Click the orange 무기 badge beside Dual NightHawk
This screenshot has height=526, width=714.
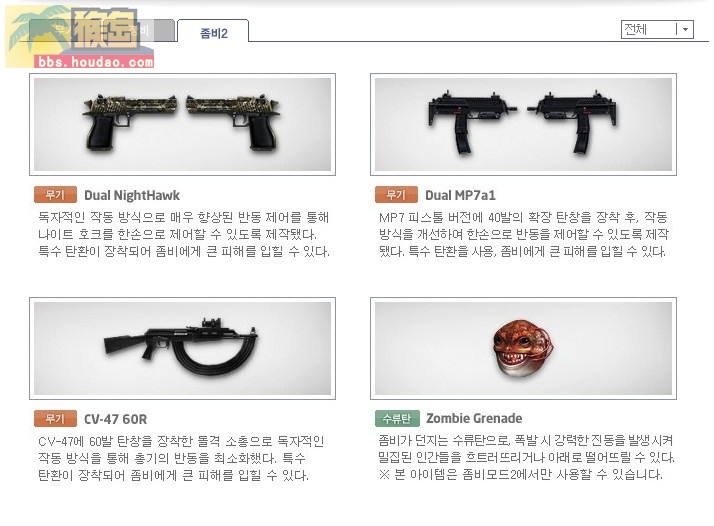pyautogui.click(x=56, y=195)
